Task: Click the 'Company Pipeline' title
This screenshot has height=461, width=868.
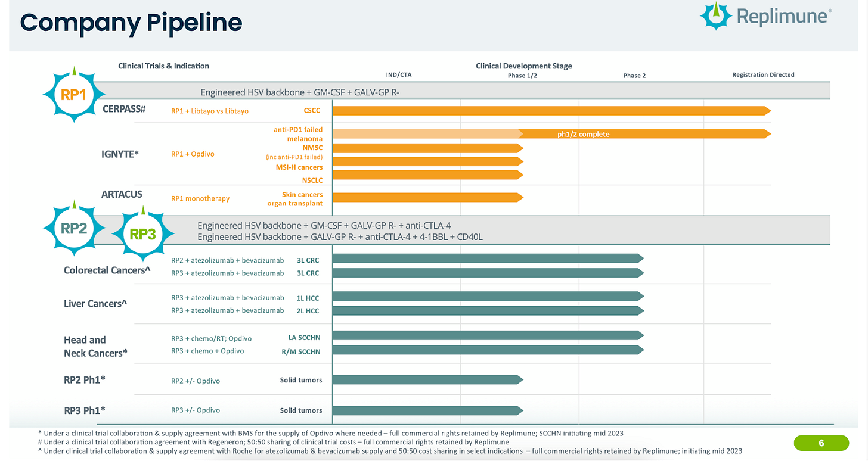Action: [x=131, y=23]
